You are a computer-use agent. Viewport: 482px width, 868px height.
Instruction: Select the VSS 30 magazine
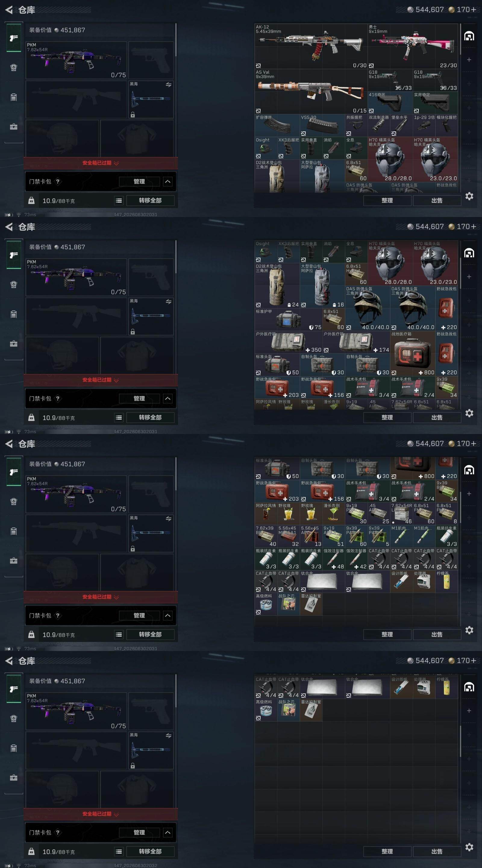[x=322, y=125]
